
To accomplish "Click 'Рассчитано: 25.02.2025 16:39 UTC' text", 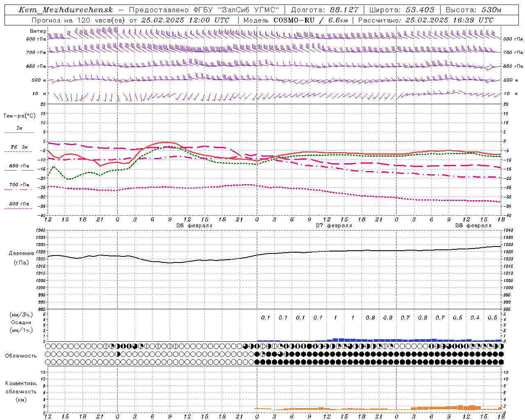I will click(426, 20).
